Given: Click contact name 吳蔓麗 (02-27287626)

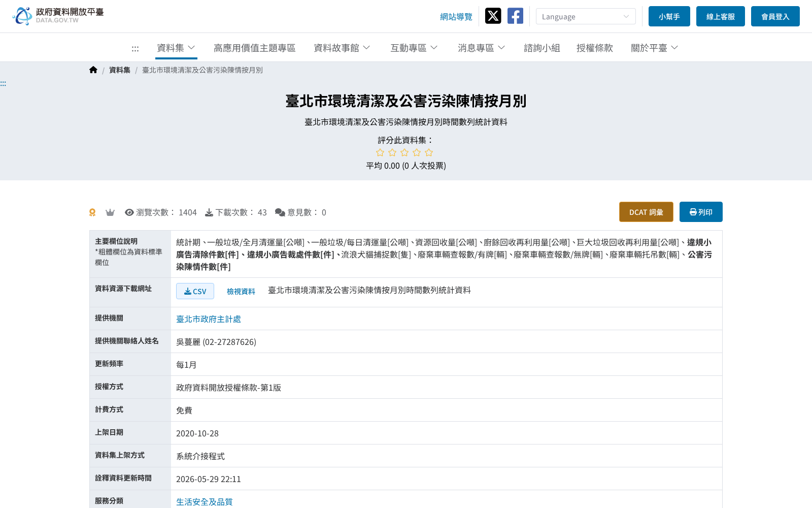Looking at the screenshot, I should pos(216,342).
